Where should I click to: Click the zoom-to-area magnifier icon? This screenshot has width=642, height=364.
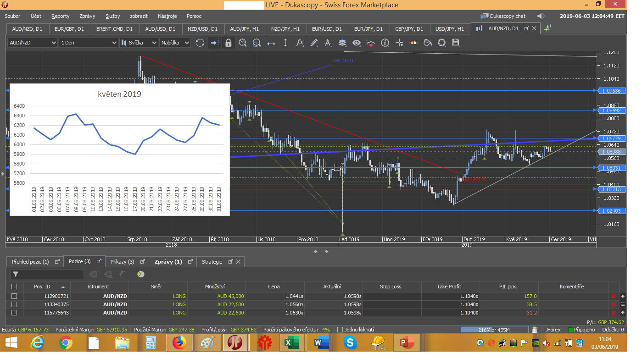(257, 43)
